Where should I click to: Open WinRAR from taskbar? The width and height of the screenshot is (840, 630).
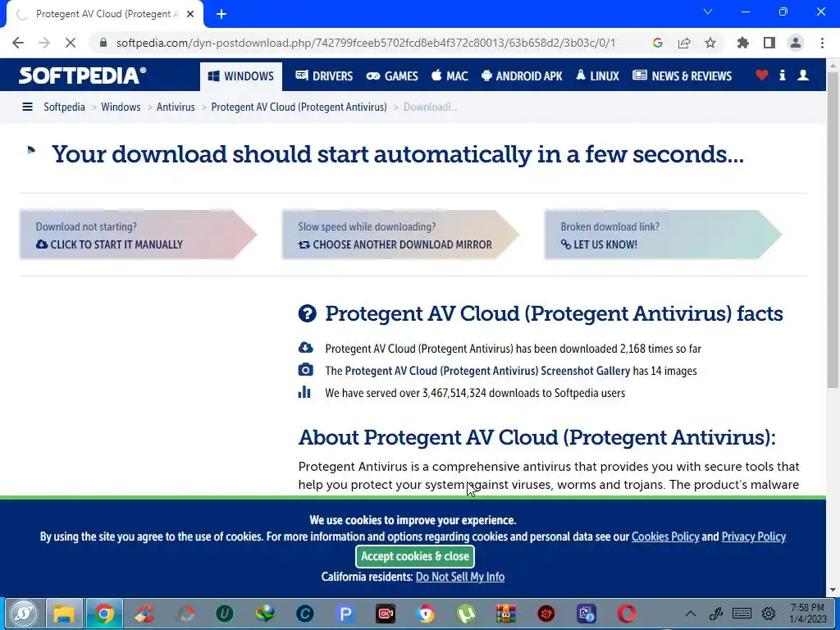point(505,614)
